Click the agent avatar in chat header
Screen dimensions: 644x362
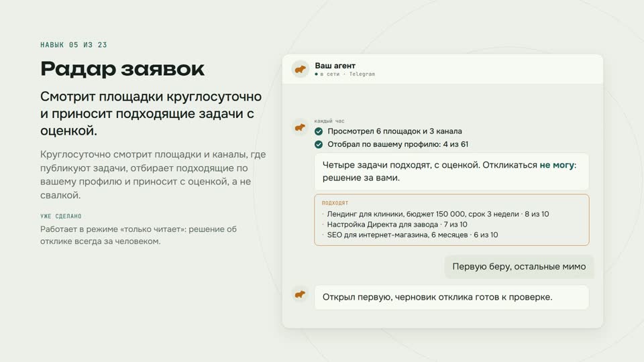[x=301, y=69]
